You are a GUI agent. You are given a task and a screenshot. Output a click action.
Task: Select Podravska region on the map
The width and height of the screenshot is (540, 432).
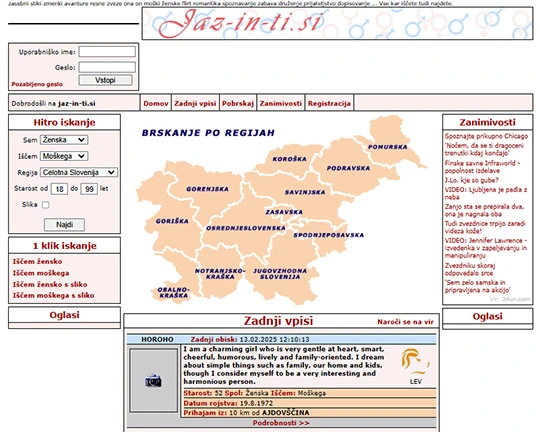[348, 168]
